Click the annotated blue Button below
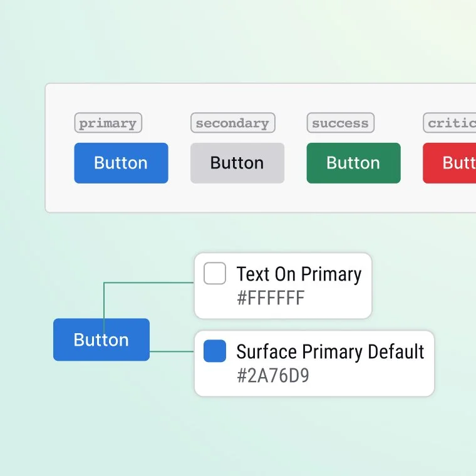476x476 pixels. [101, 339]
